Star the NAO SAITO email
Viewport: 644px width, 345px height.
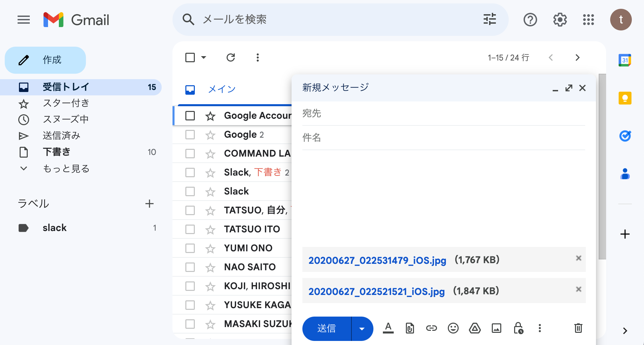tap(210, 267)
